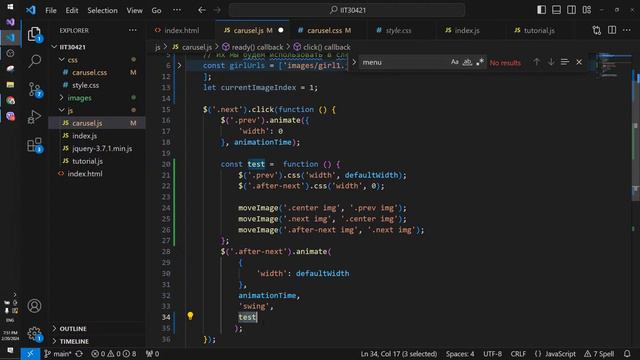Open the customize layout icon
The image size is (640, 360).
point(587,10)
